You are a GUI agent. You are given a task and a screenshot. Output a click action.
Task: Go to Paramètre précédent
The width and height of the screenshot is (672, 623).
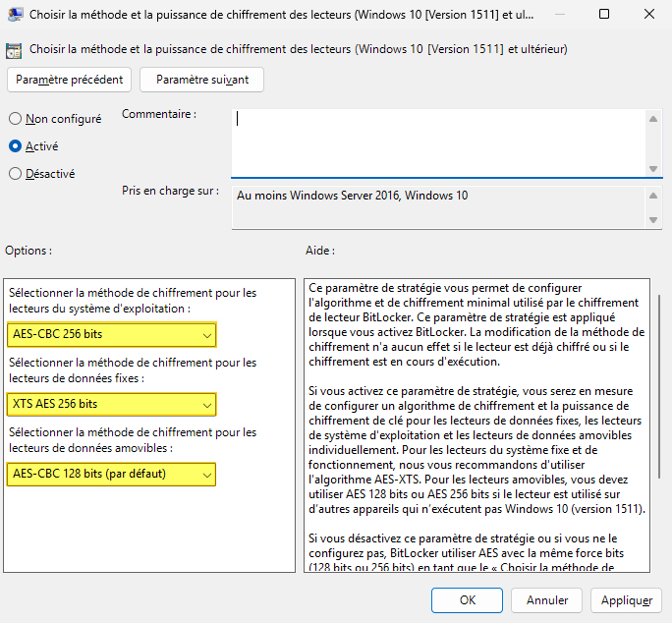(69, 80)
